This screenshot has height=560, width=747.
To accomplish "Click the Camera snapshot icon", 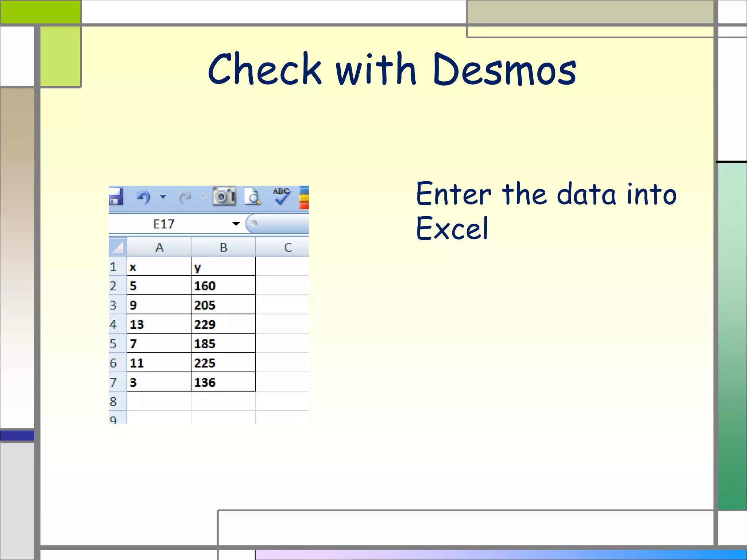I will coord(224,197).
